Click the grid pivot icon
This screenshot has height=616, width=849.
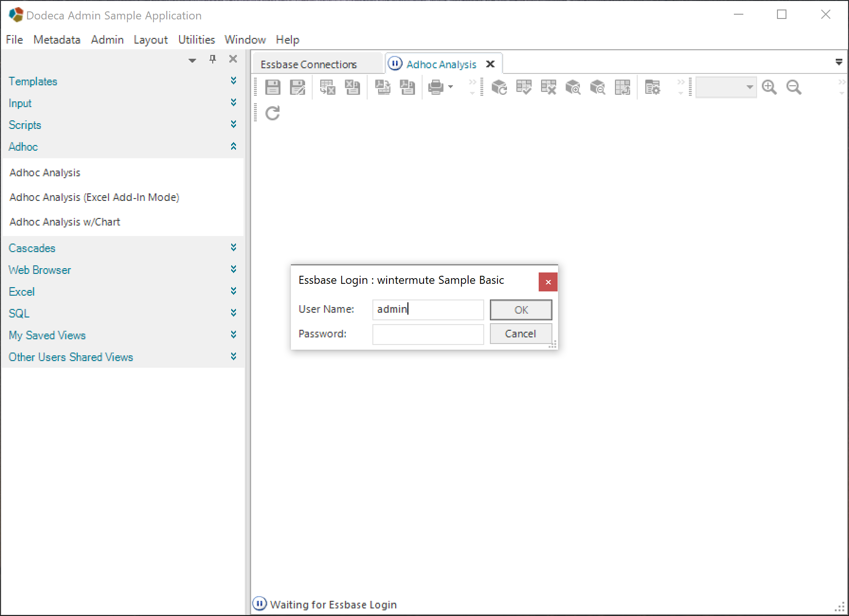[623, 87]
